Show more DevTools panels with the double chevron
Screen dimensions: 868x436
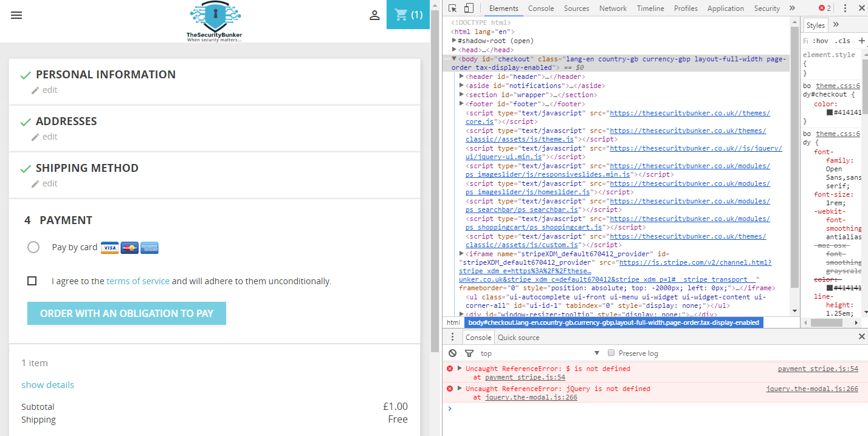792,8
